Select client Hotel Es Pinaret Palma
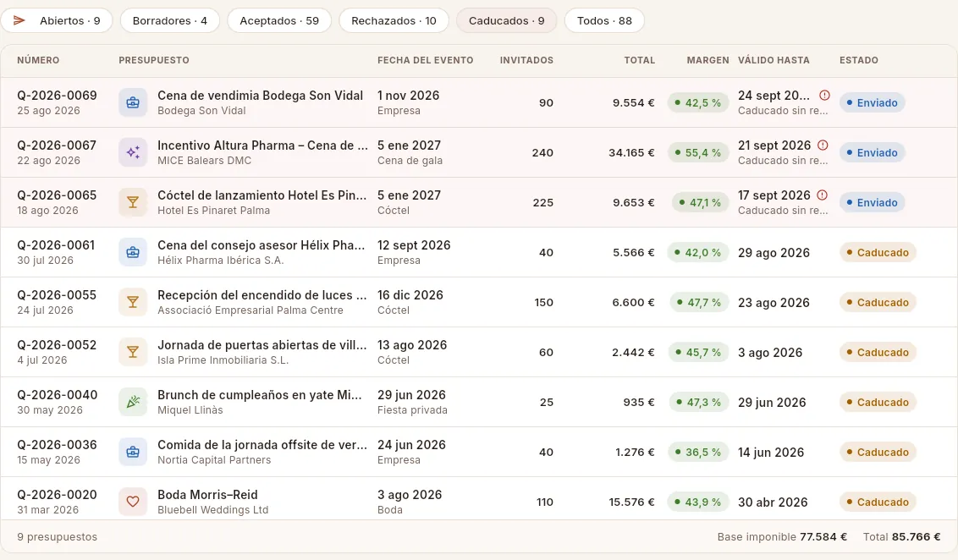This screenshot has width=958, height=560. pyautogui.click(x=214, y=211)
